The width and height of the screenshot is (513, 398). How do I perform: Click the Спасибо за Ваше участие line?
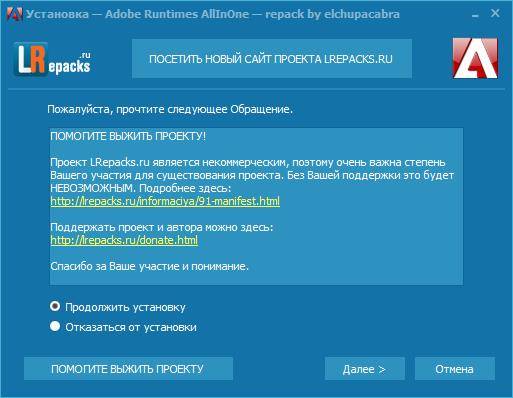coord(149,266)
